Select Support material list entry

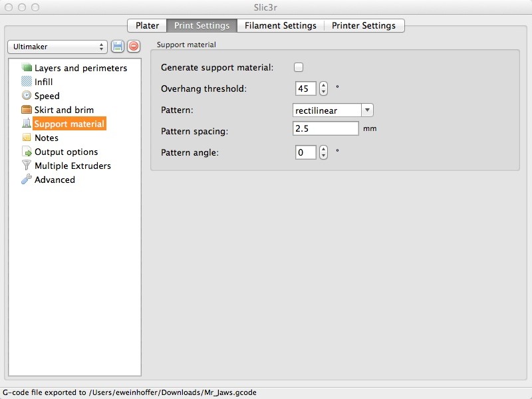(x=69, y=124)
